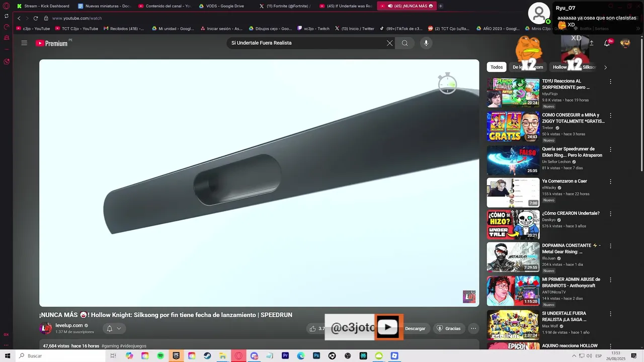Switch to Stream - Kick Dashboard tab
644x362 pixels.
coord(43,6)
